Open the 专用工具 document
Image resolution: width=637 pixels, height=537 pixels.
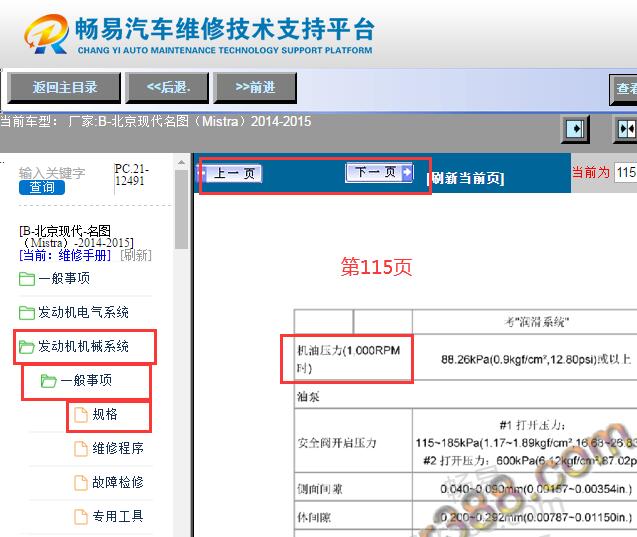point(118,517)
